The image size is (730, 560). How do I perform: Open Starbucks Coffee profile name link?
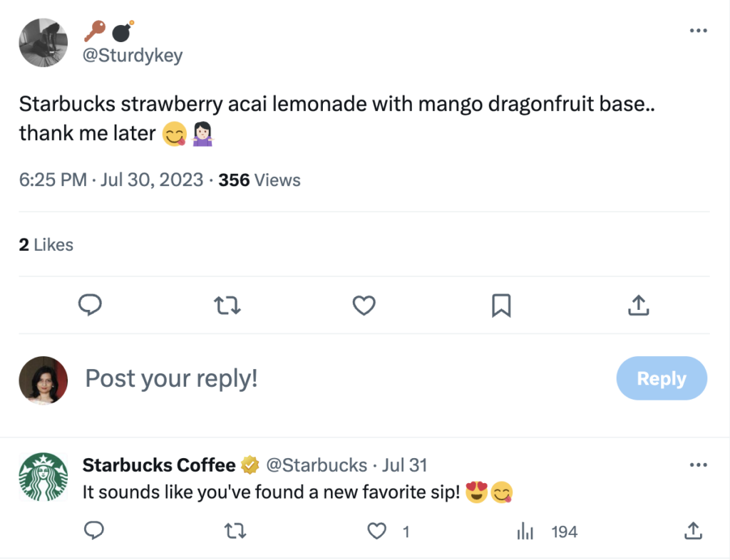(159, 466)
